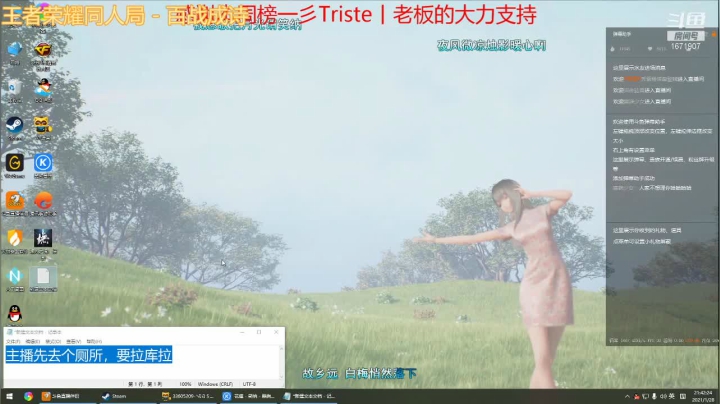
Task: Maximize the Notepad window
Action: tap(259, 332)
